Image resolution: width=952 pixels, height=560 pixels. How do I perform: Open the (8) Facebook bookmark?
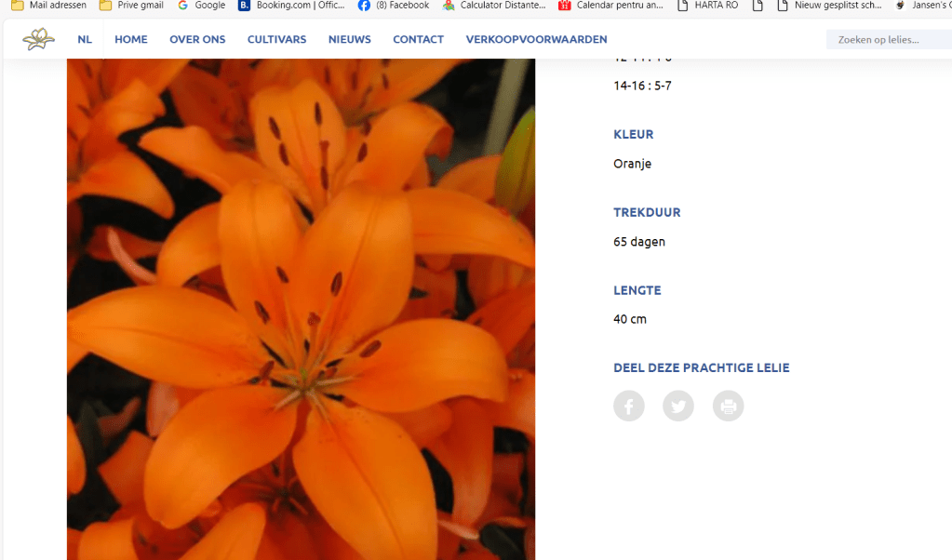click(394, 6)
